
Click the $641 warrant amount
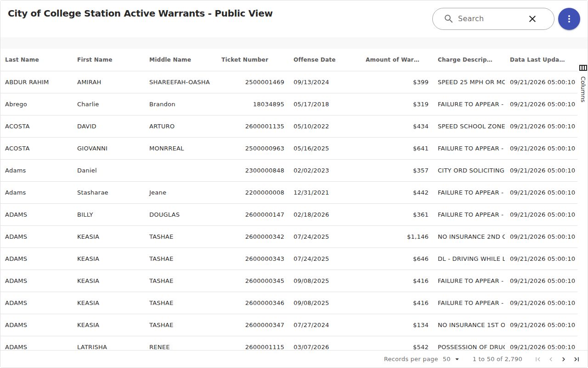click(x=421, y=149)
